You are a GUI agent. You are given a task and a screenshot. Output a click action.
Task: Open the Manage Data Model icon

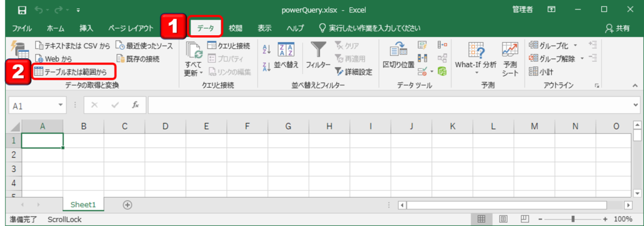pyautogui.click(x=442, y=72)
